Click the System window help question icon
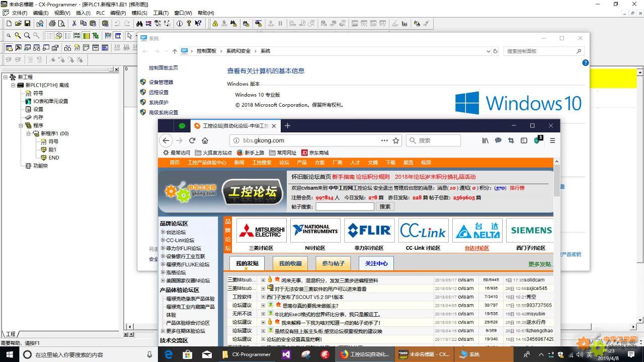Image resolution: width=644 pixels, height=362 pixels. point(585,63)
